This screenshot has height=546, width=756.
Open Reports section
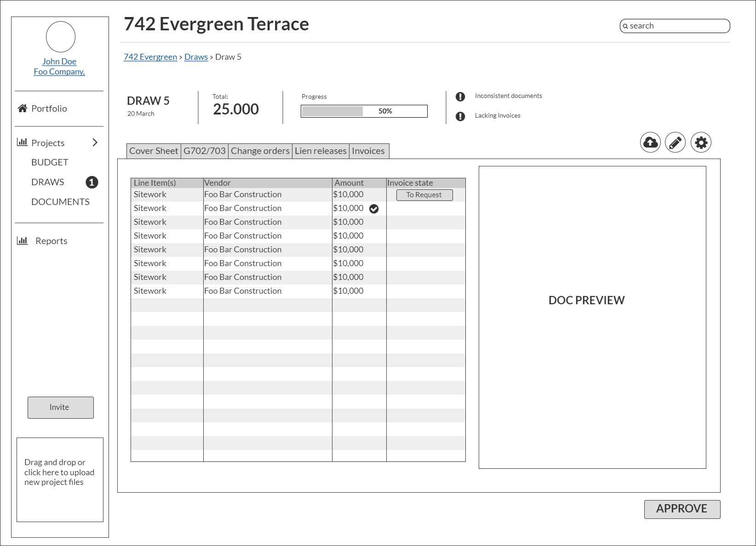pos(52,241)
